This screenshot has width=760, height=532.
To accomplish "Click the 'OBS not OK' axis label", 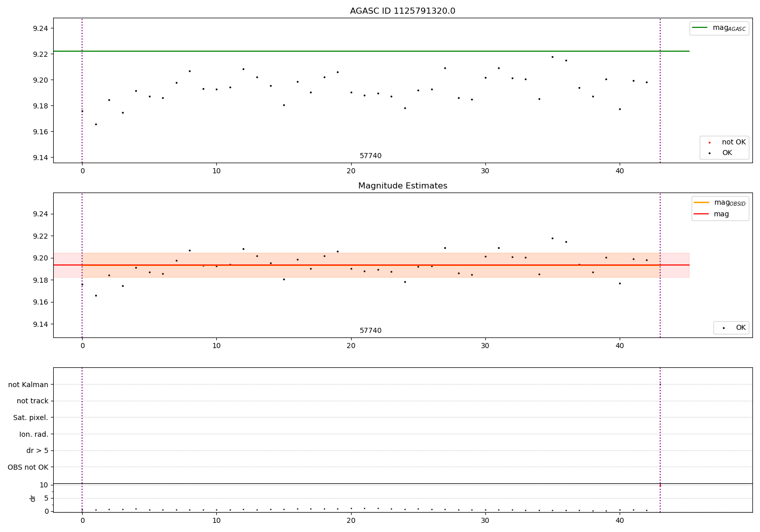I will click(28, 467).
